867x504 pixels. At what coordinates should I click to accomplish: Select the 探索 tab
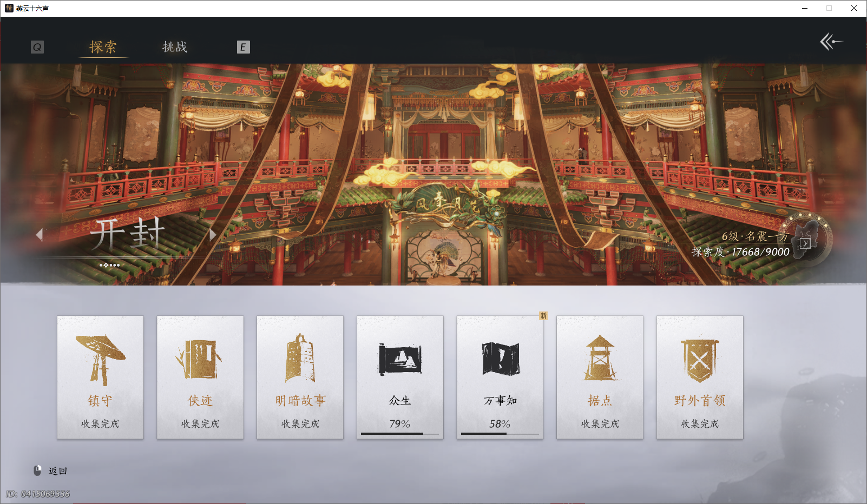click(103, 48)
